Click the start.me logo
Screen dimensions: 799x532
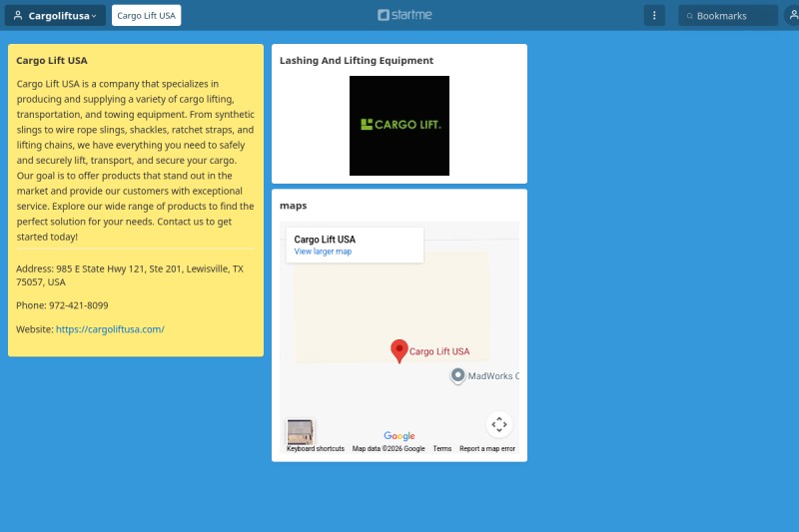[404, 15]
